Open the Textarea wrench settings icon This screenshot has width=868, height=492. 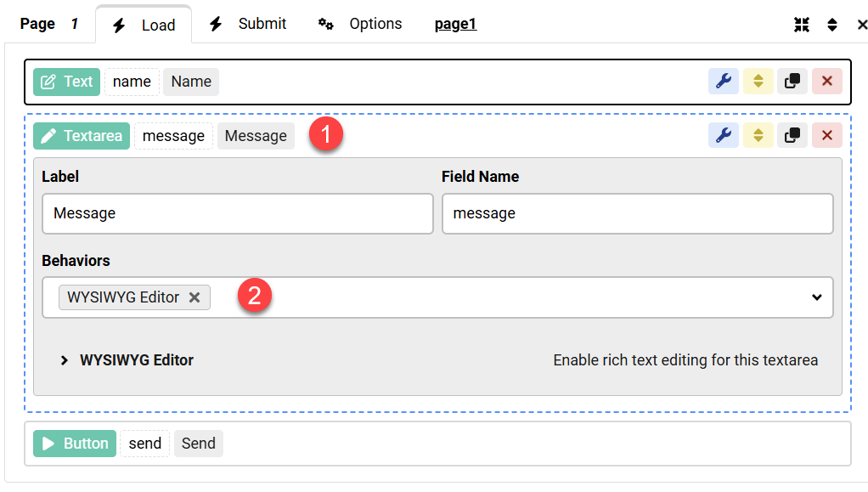(x=723, y=134)
